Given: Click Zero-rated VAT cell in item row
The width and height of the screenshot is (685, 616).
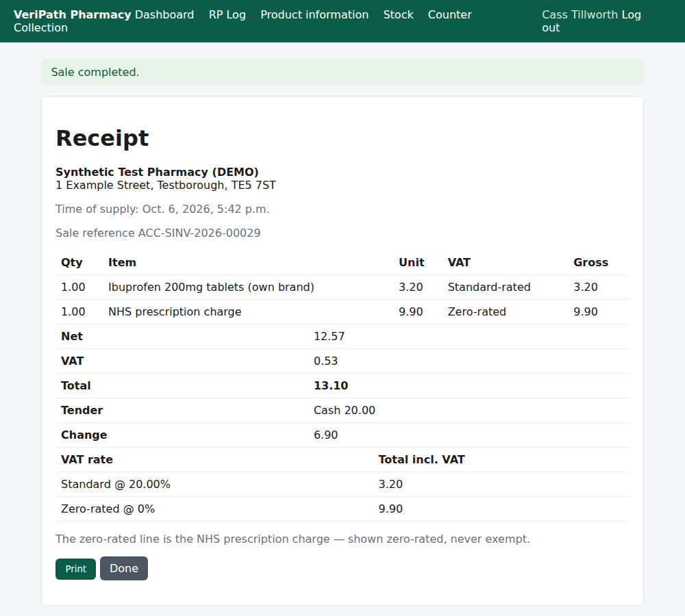Looking at the screenshot, I should [477, 311].
